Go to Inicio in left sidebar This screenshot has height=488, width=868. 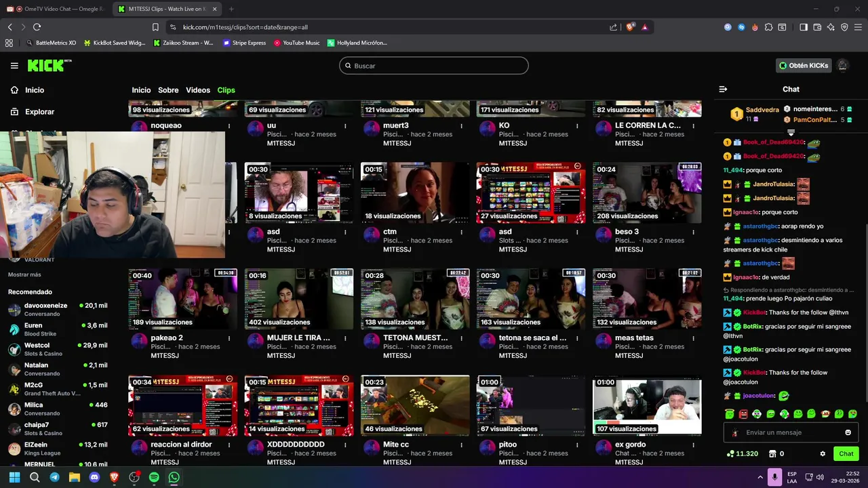(27, 90)
